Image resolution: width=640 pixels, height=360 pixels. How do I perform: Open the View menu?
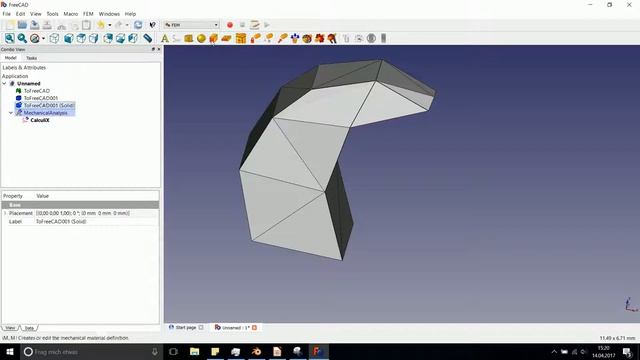(36, 14)
